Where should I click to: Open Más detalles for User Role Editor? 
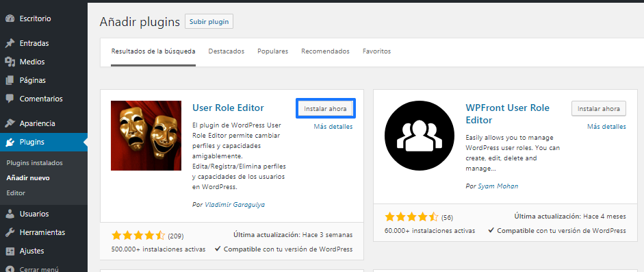(333, 127)
